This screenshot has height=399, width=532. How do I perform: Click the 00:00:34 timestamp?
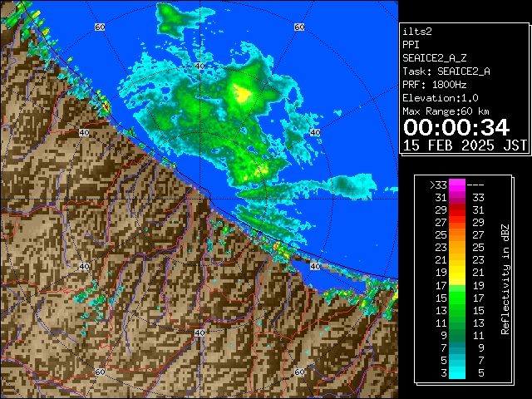click(x=456, y=127)
